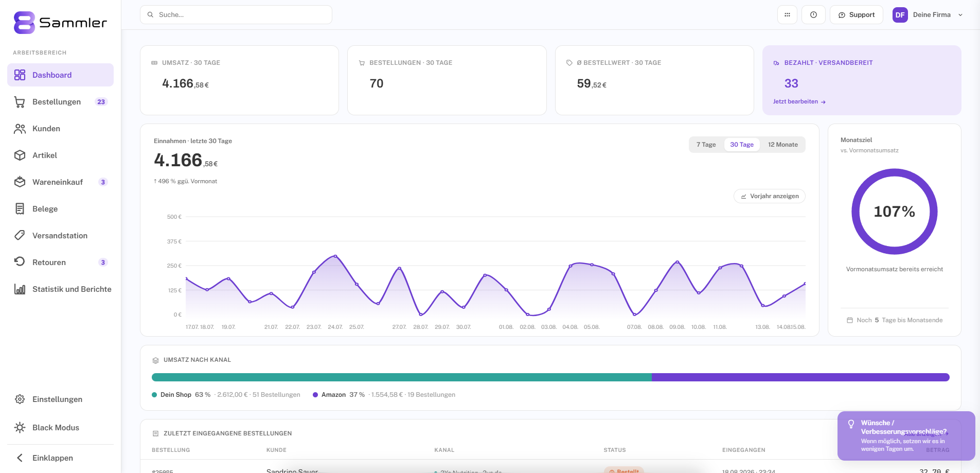Click the Dein Shop legend entry
The image size is (980, 473).
pyautogui.click(x=226, y=395)
